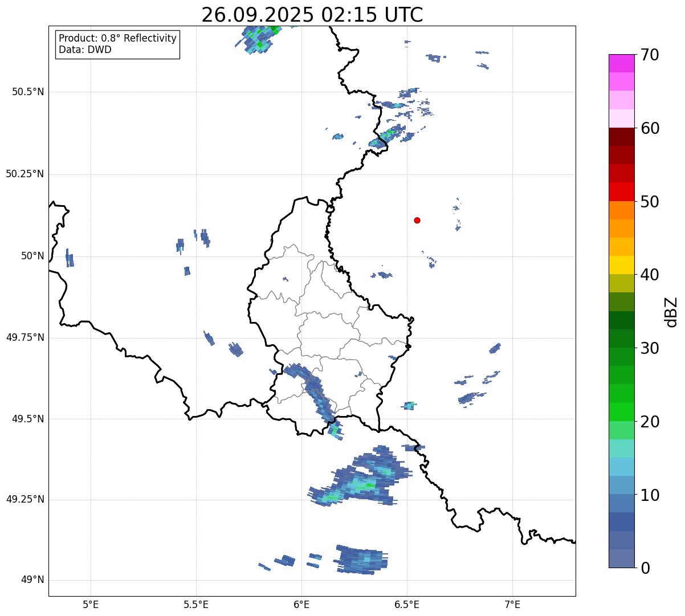
Task: Click the 49.5°N latitude label
Action: [x=28, y=419]
